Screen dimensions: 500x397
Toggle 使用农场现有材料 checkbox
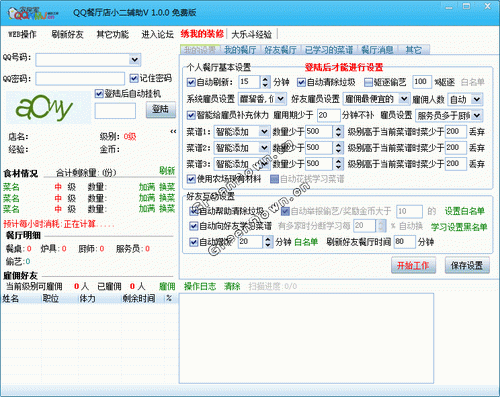click(191, 179)
